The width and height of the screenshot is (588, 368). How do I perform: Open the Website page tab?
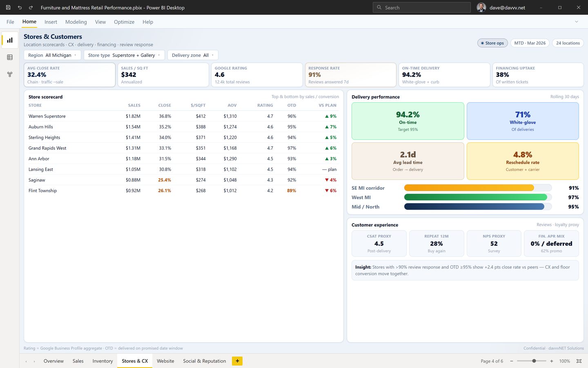tap(165, 361)
